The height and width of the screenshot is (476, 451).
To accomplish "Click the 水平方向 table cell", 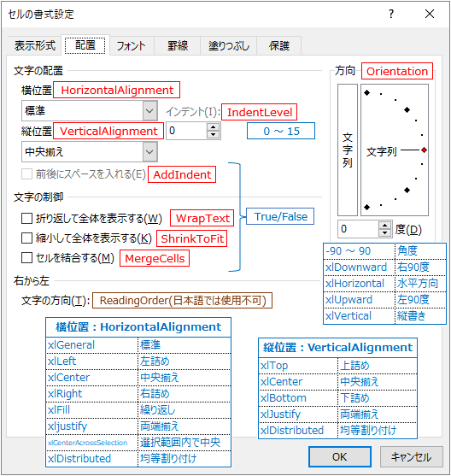I will 420,284.
